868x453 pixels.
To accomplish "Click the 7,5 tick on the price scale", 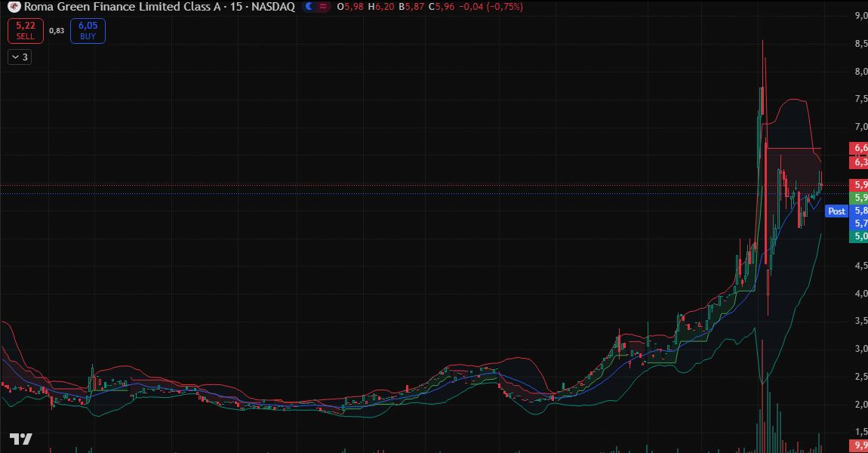I will 860,99.
